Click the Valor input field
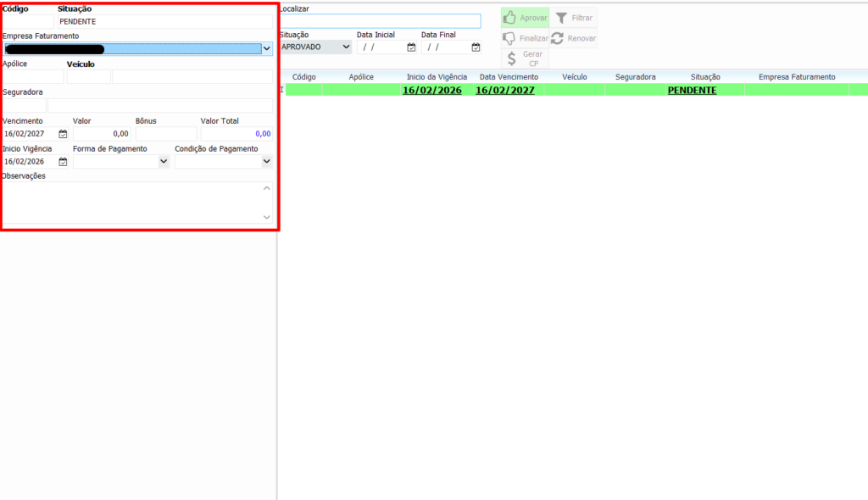Viewport: 868px width, 500px height. pyautogui.click(x=102, y=134)
